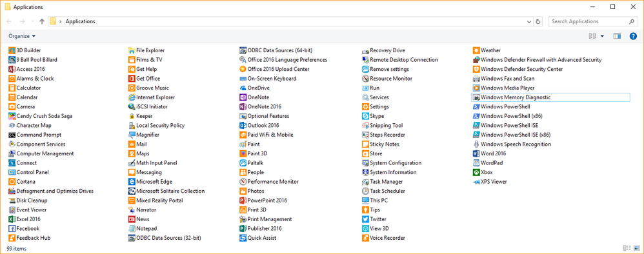Select the Xbox app icon
The height and width of the screenshot is (254, 644).
tap(476, 172)
